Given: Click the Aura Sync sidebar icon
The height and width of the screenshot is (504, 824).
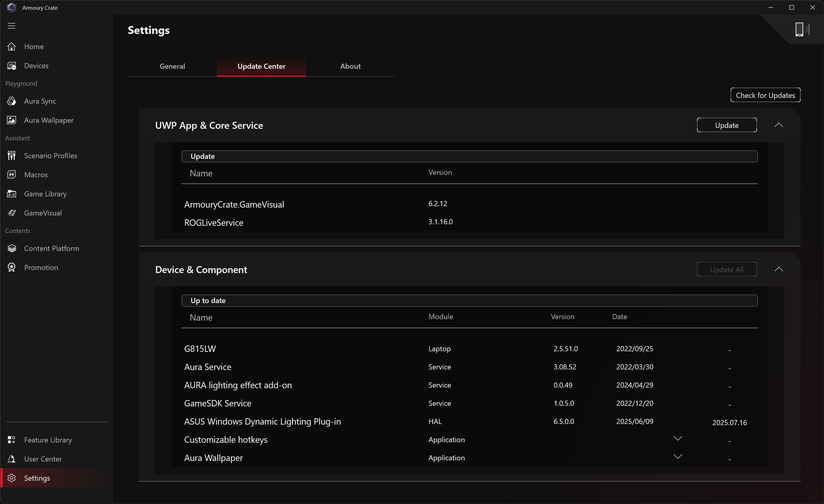Looking at the screenshot, I should (x=12, y=101).
